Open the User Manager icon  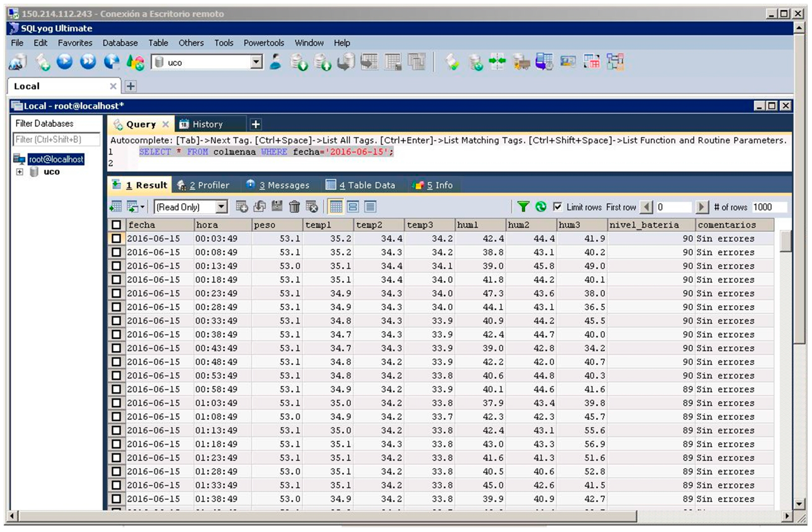pyautogui.click(x=276, y=62)
